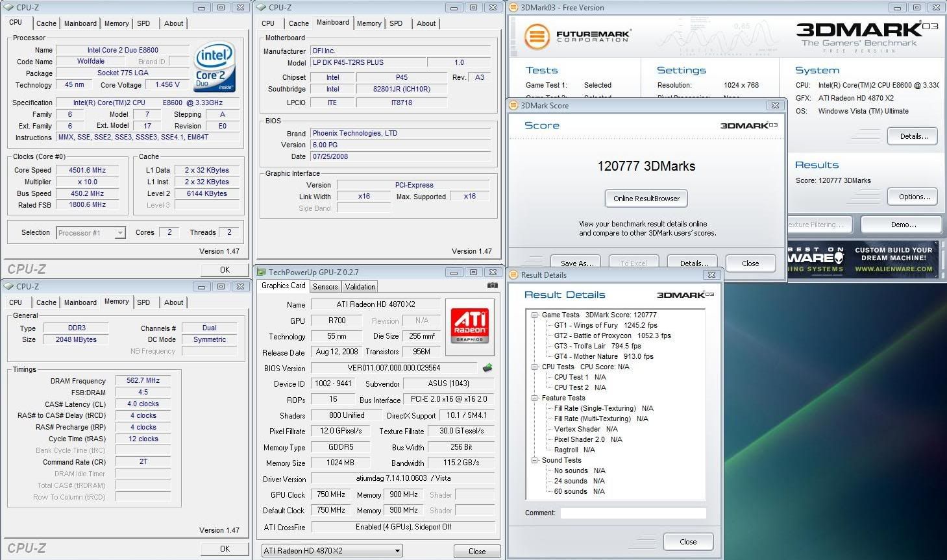
Task: Select Vertex Shader row in Result Details
Action: tap(585, 429)
